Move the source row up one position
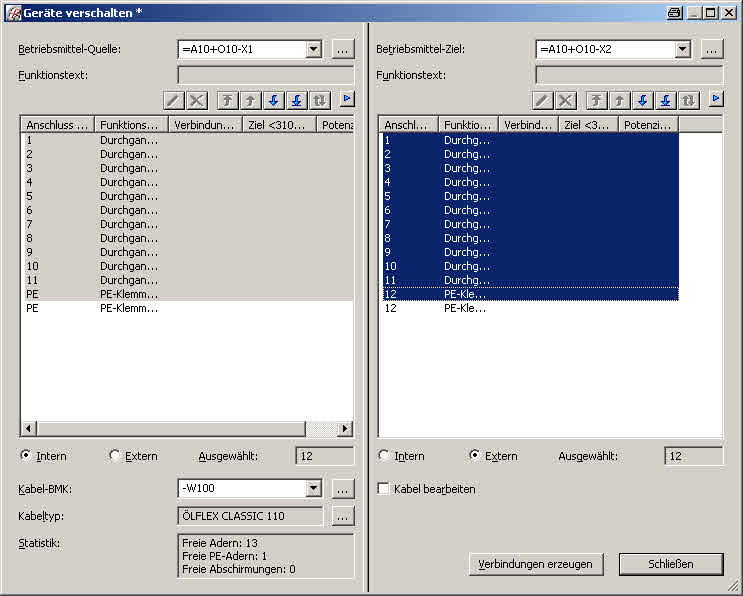Image resolution: width=743 pixels, height=596 pixels. [x=251, y=100]
